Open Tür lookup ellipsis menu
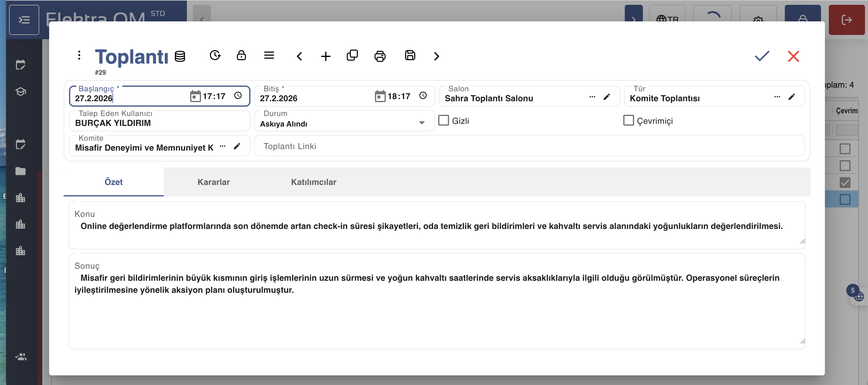This screenshot has height=385, width=868. [777, 97]
